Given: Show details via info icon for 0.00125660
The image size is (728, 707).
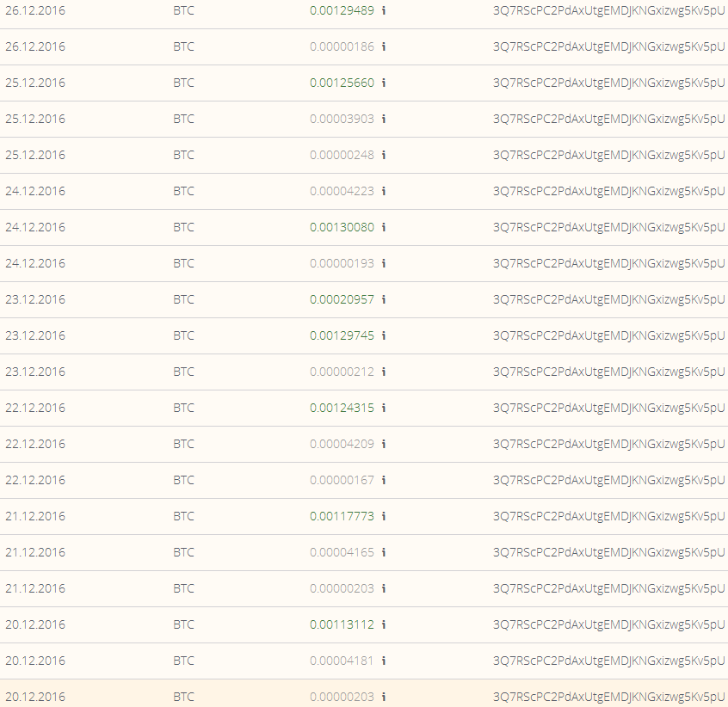Looking at the screenshot, I should point(384,83).
